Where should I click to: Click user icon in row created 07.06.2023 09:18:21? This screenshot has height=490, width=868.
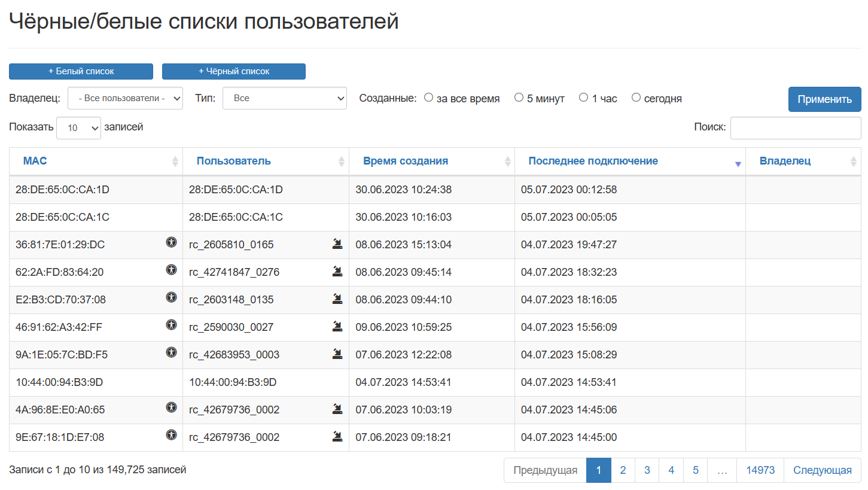point(338,436)
